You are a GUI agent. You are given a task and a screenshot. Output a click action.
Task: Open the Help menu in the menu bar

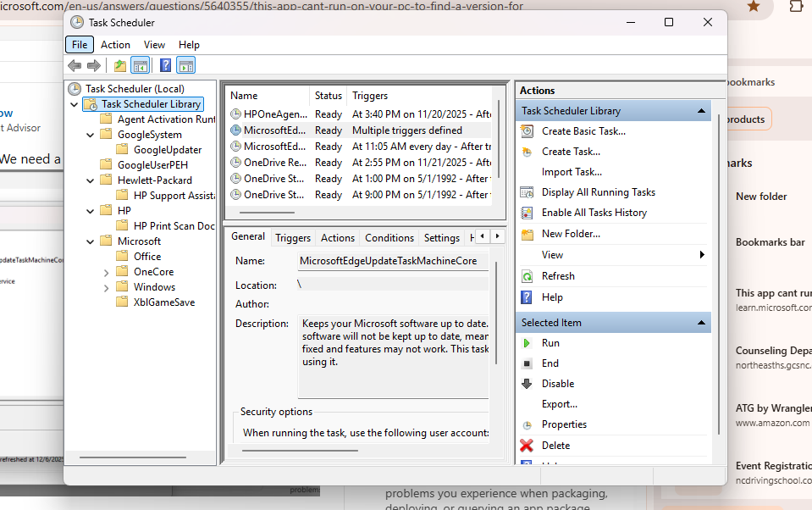[x=189, y=45]
